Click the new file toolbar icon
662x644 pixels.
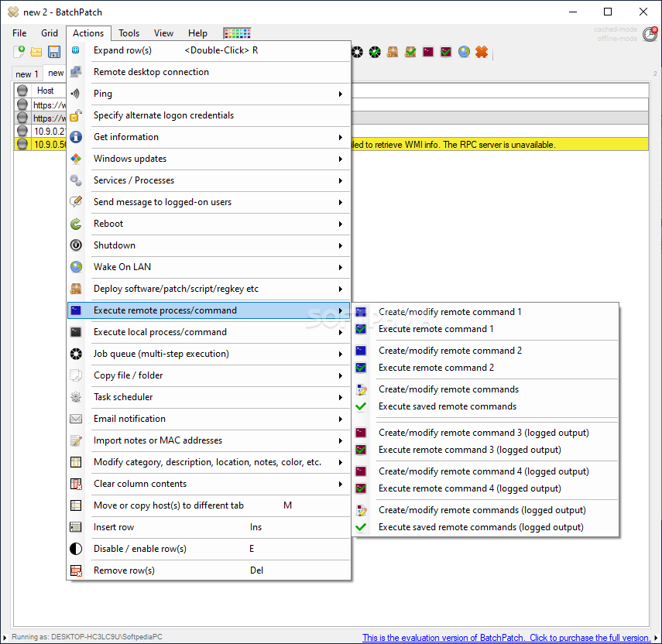tap(19, 52)
